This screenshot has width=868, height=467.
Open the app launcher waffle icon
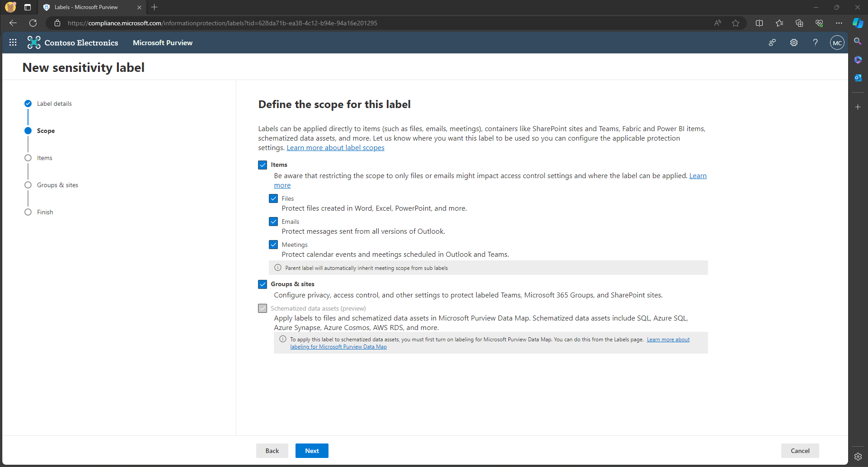[13, 42]
